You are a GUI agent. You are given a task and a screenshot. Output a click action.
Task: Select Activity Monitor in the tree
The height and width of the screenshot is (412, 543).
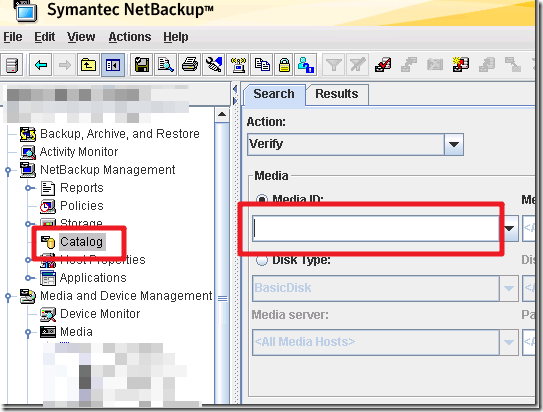click(79, 152)
